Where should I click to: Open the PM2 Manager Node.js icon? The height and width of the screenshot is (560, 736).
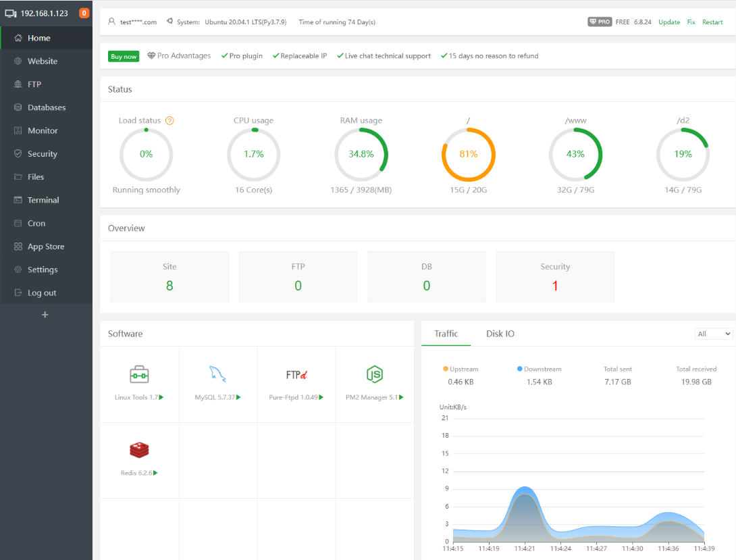point(375,374)
